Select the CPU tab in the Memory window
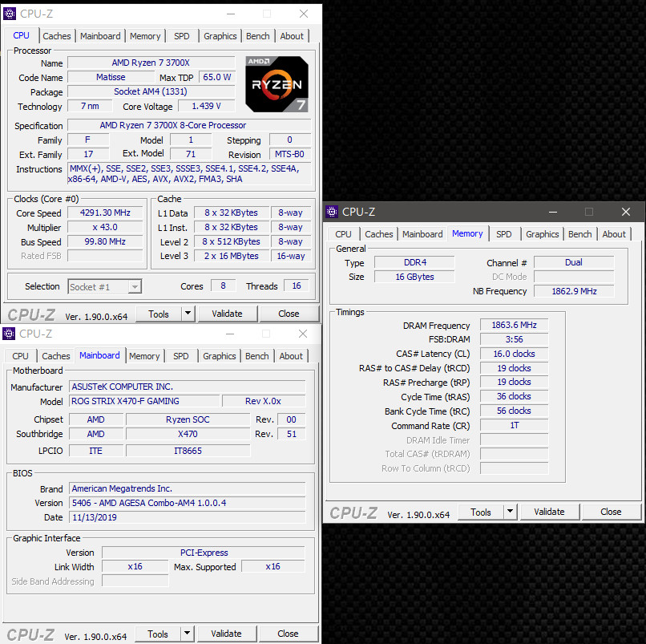This screenshot has height=644, width=646. (x=343, y=234)
